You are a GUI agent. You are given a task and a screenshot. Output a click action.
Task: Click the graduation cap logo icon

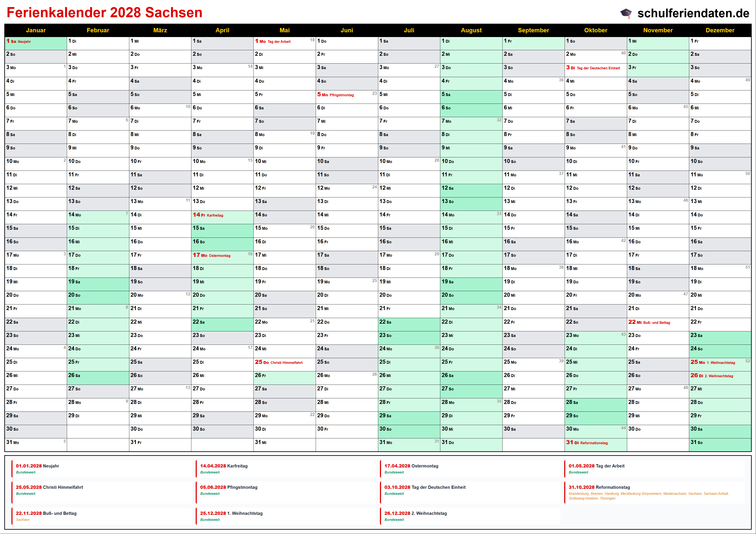[626, 13]
